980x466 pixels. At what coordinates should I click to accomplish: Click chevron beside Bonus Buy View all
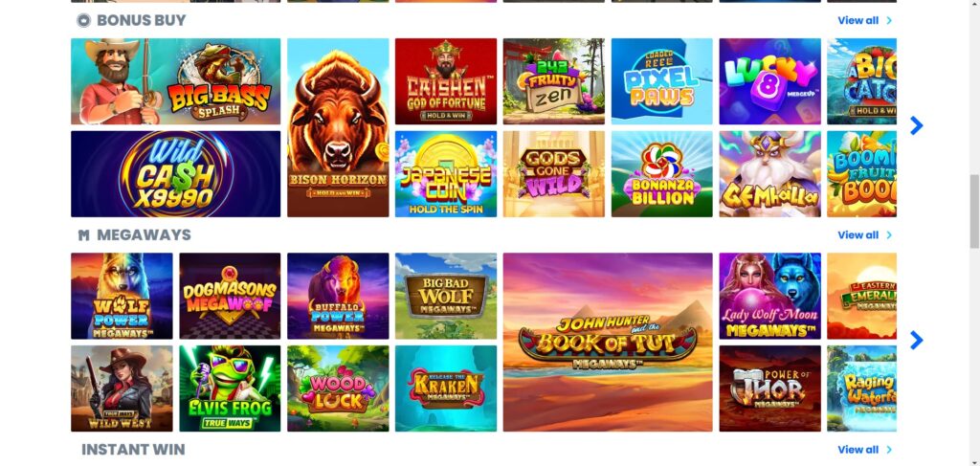pos(889,21)
